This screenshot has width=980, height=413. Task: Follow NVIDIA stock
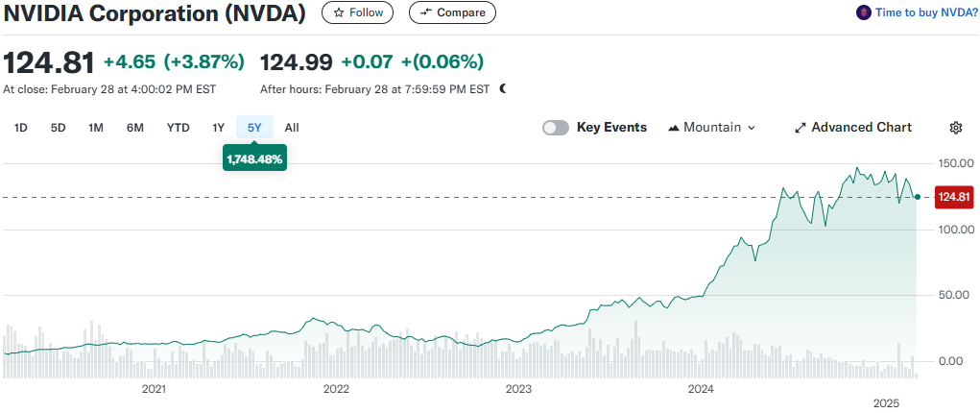(x=357, y=12)
